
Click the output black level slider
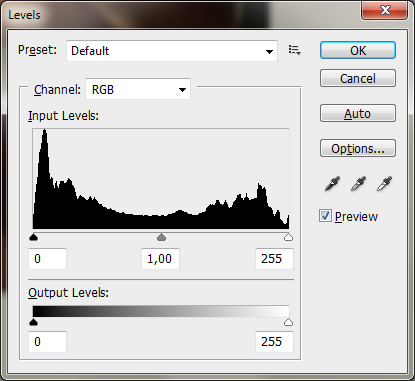pos(34,322)
